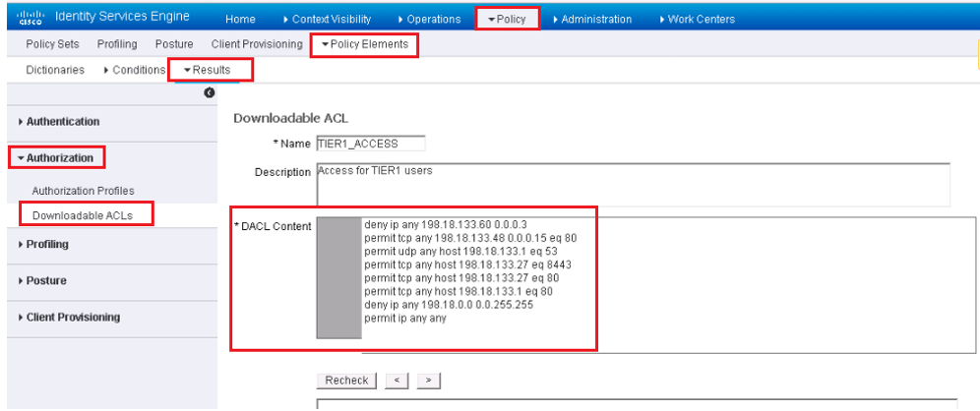Open the Home tab

pos(240,20)
